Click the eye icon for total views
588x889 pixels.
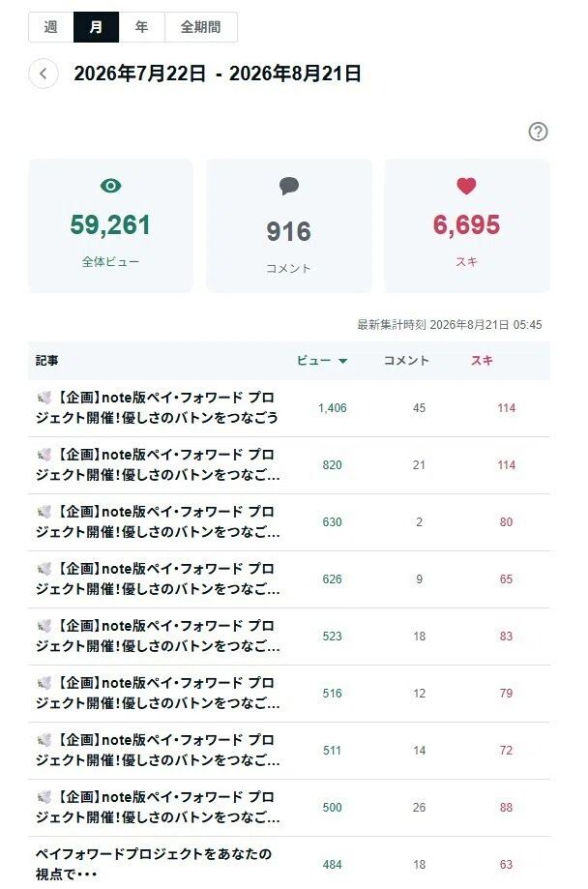point(110,186)
